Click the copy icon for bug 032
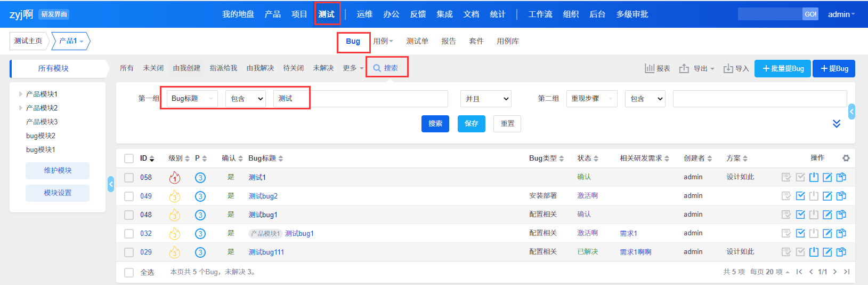 [x=841, y=233]
